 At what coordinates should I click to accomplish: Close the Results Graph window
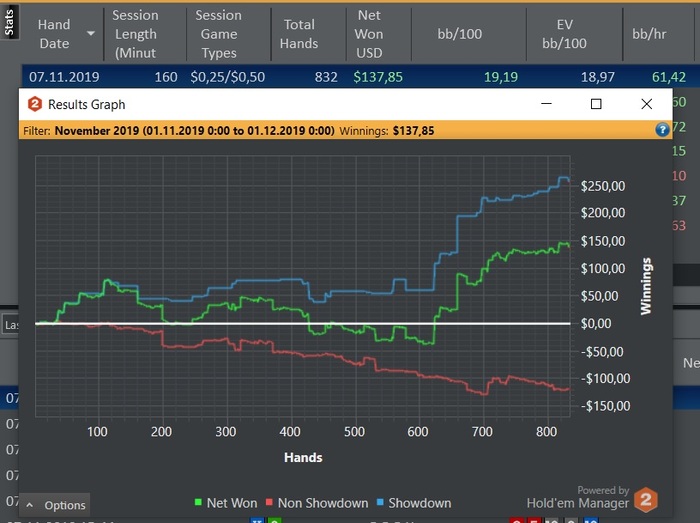pos(646,104)
